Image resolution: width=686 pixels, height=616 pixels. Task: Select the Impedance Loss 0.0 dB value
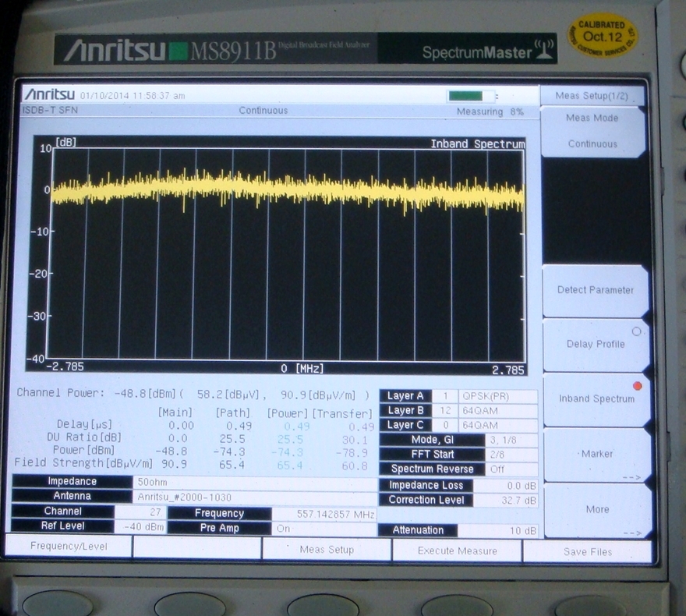pyautogui.click(x=506, y=486)
